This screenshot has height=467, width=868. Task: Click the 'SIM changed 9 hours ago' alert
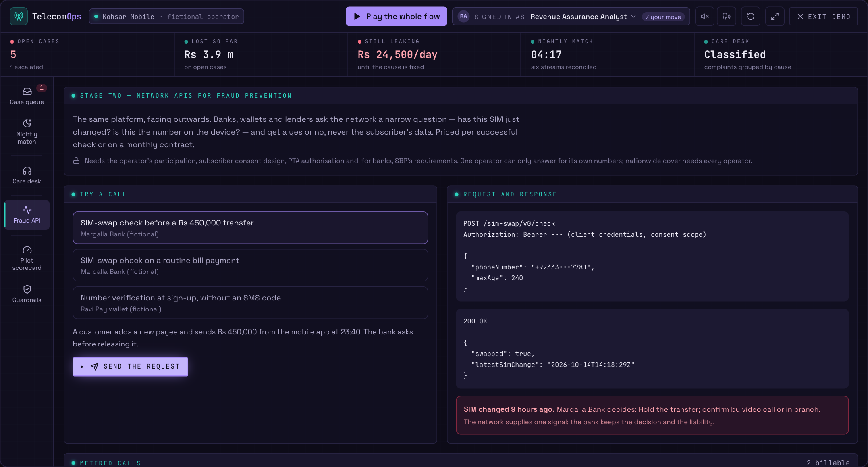pos(652,415)
